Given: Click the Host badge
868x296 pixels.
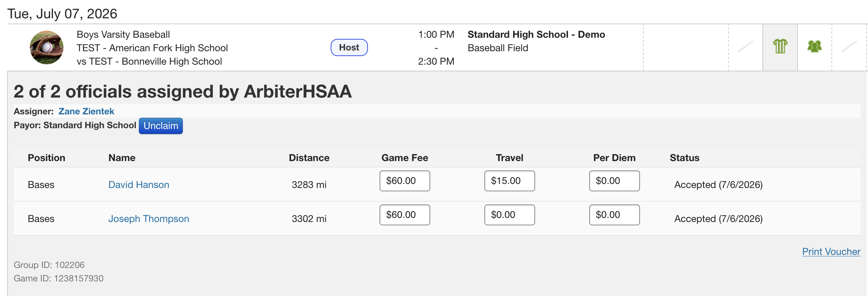Looking at the screenshot, I should pyautogui.click(x=349, y=47).
